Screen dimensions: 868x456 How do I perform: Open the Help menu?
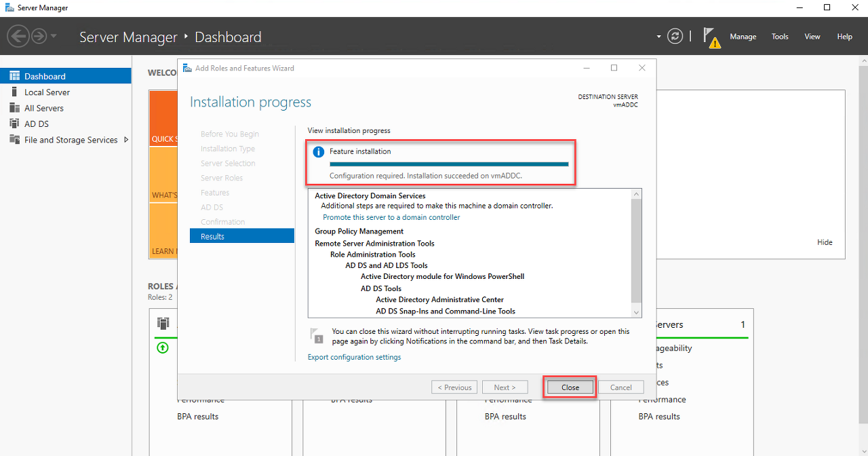pyautogui.click(x=844, y=37)
